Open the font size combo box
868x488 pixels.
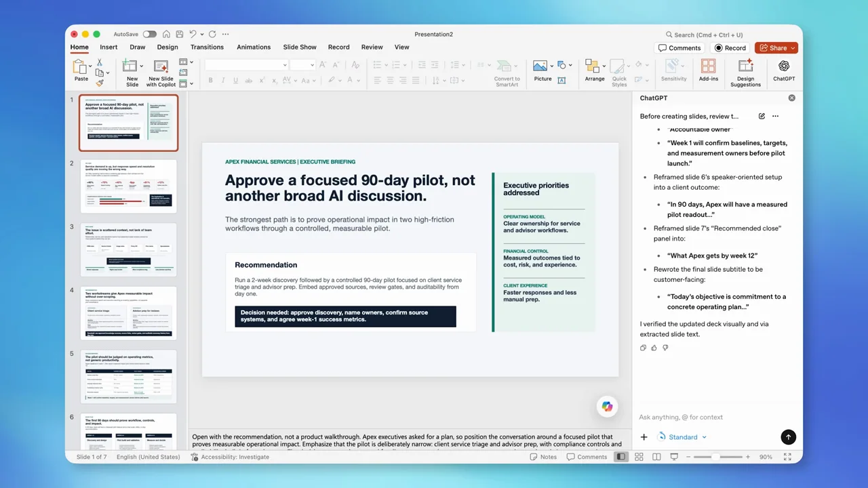[x=302, y=64]
